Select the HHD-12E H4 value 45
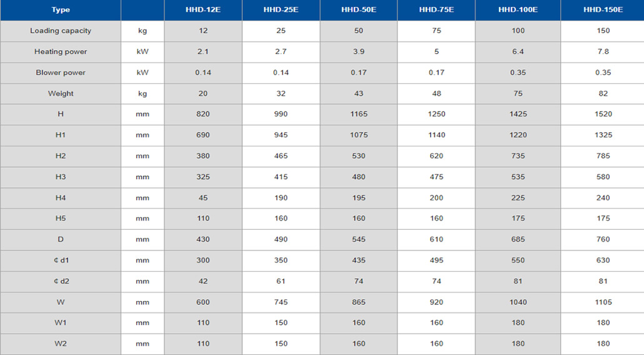Viewport: 644px width, 355px height. [x=203, y=198]
